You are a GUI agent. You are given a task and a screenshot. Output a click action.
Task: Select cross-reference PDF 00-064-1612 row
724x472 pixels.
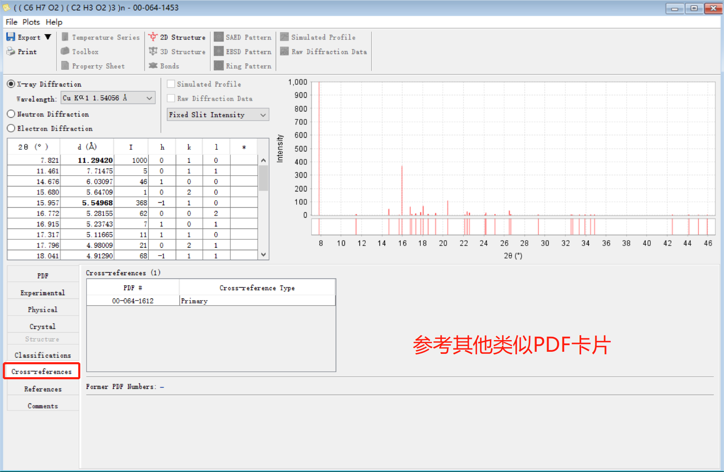click(133, 301)
